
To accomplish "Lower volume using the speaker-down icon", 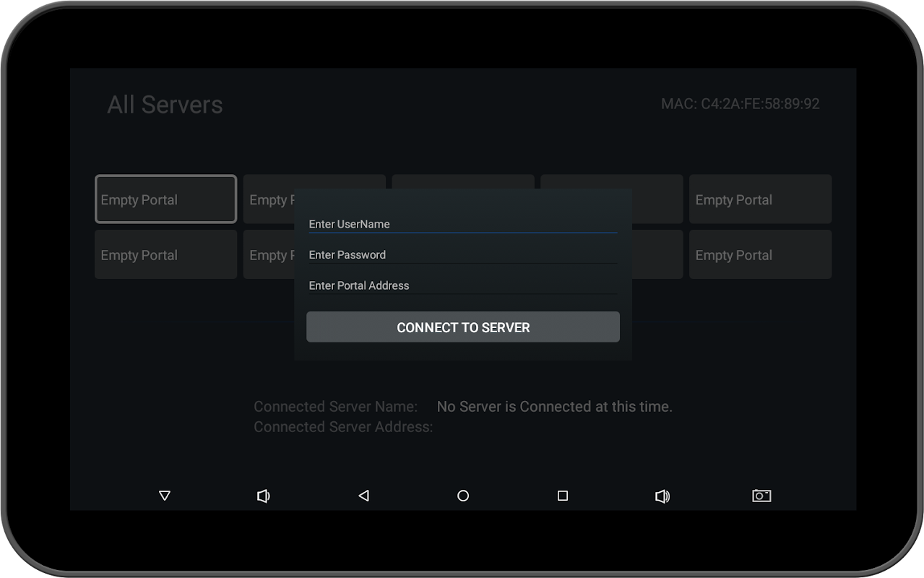I will pos(264,496).
